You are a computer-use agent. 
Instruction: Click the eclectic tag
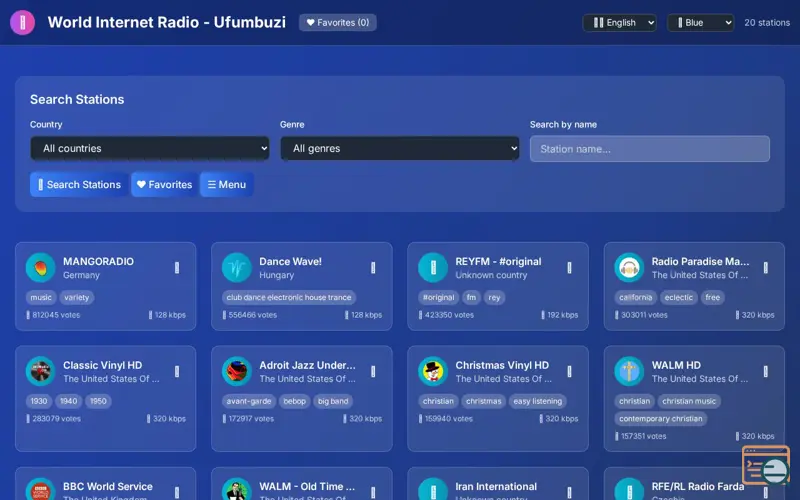pos(679,297)
